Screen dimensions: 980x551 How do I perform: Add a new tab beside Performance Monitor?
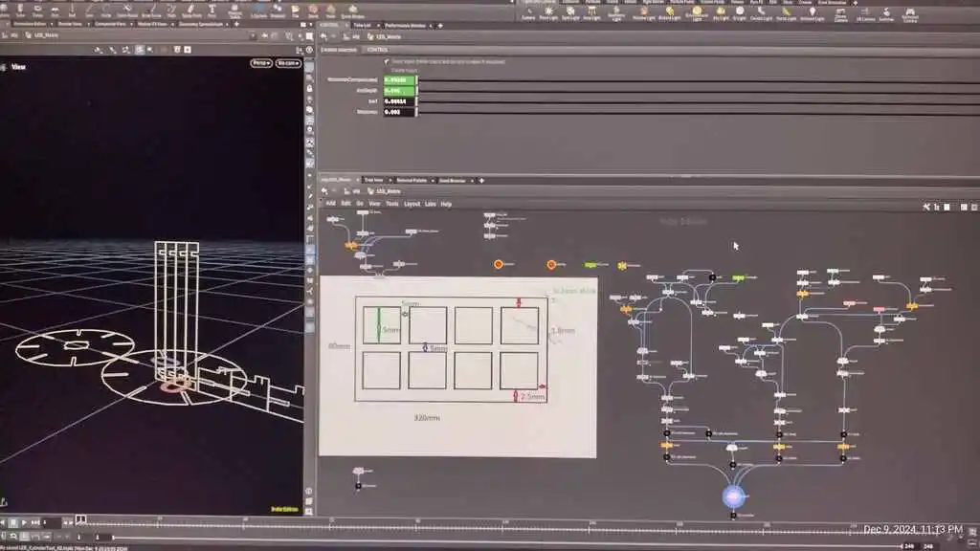440,26
